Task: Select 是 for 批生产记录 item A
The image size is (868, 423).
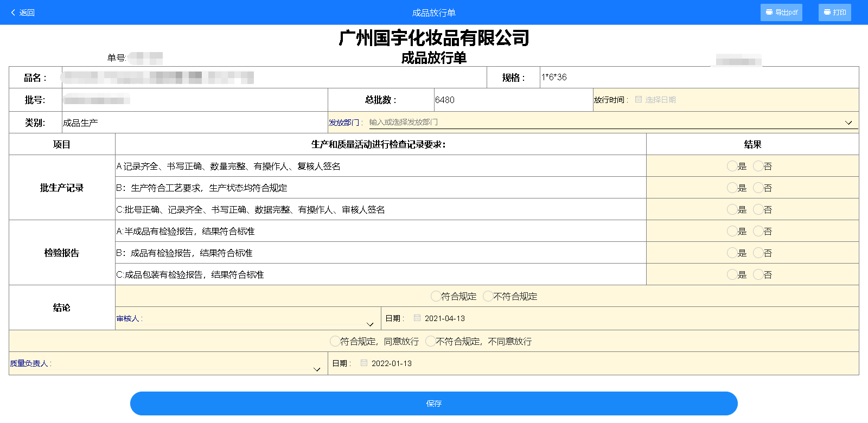Action: pyautogui.click(x=732, y=166)
